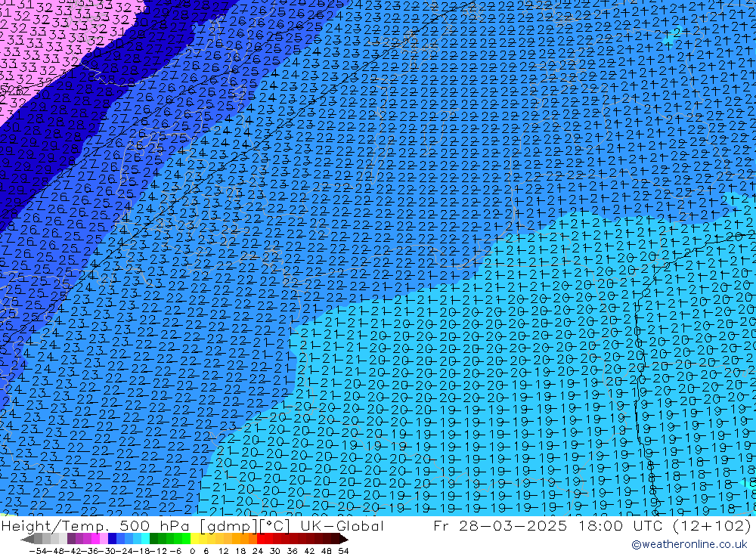The width and height of the screenshot is (756, 554).
Task: Click the 'Fr 28-03-2025' date text
Action: point(500,525)
